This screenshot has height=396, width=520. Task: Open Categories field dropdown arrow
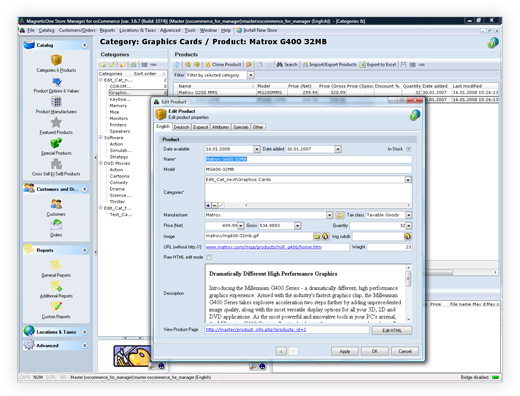click(x=408, y=180)
